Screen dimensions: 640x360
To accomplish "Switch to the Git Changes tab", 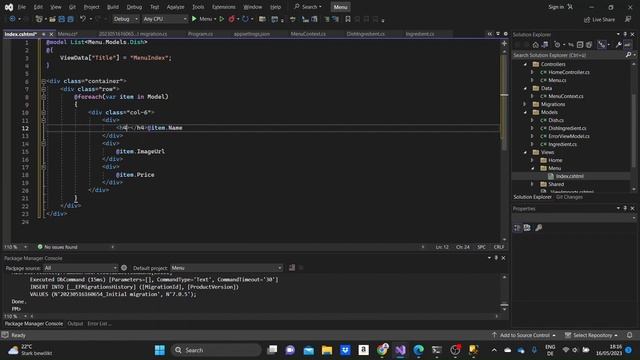I will coord(569,197).
